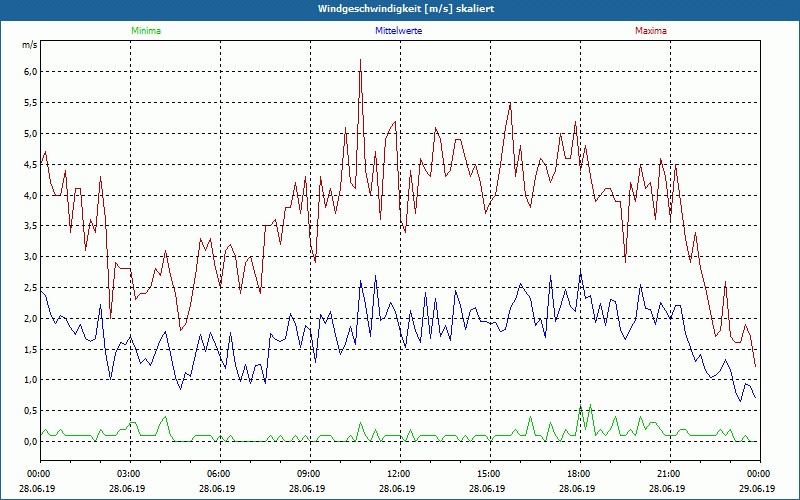Click the Minima legend label
The width and height of the screenshot is (800, 500).
[x=146, y=31]
